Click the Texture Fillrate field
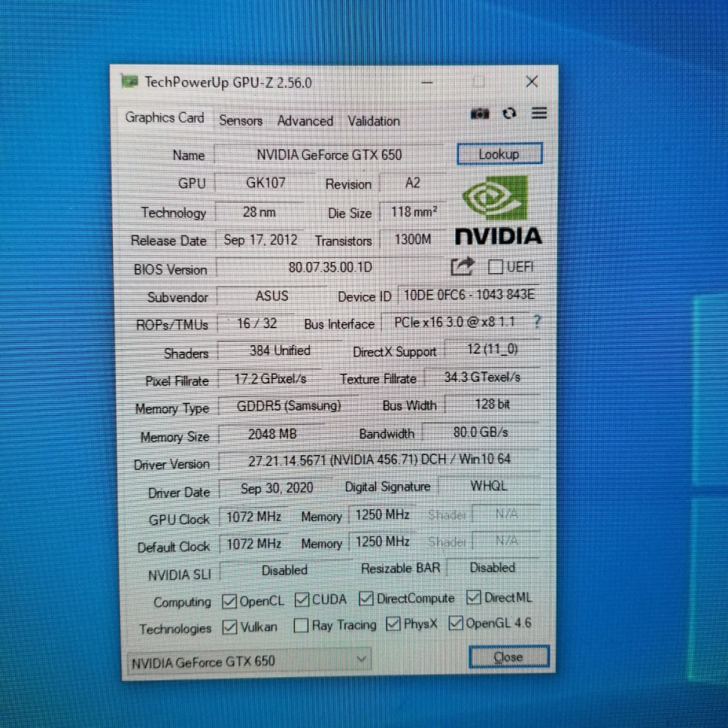This screenshot has width=728, height=728. 482,377
